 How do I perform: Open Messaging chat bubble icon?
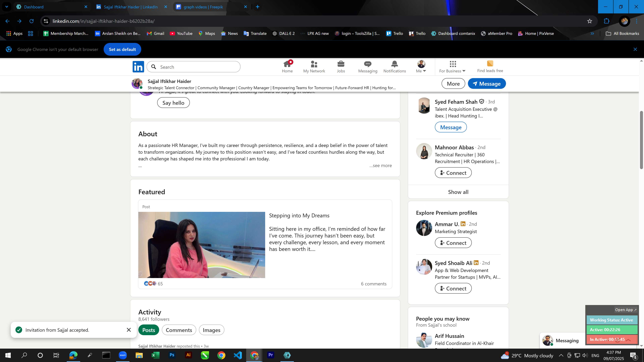[367, 67]
